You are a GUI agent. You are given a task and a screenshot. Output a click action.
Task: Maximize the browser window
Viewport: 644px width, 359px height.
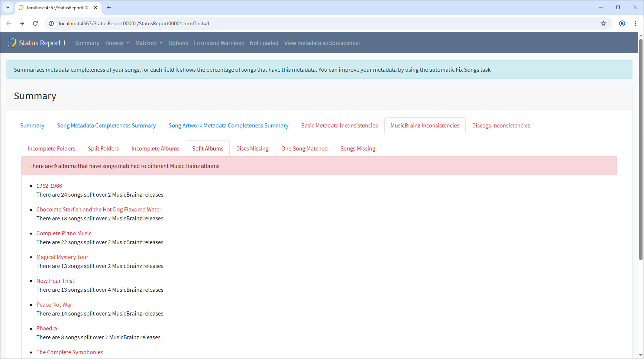[618, 7]
